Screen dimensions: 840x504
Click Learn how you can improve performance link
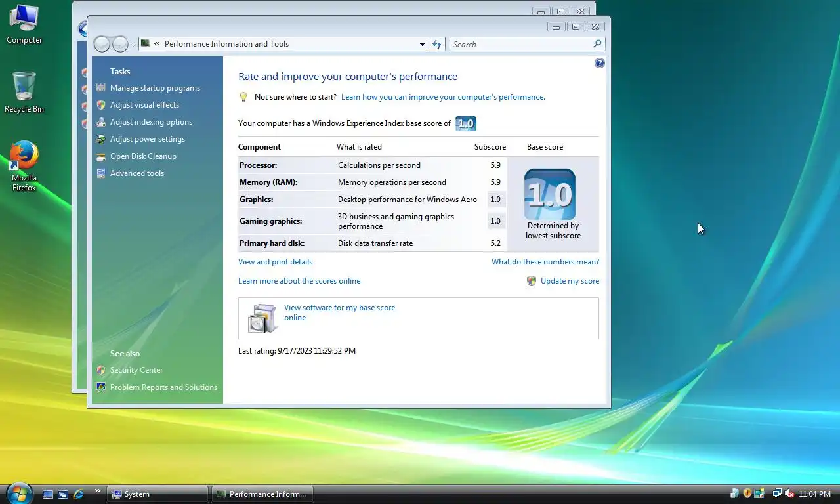pyautogui.click(x=443, y=97)
